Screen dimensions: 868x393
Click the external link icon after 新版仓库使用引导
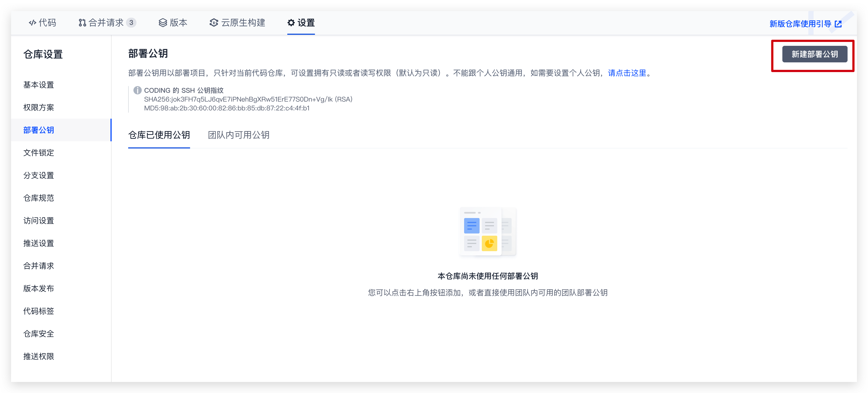click(x=838, y=24)
